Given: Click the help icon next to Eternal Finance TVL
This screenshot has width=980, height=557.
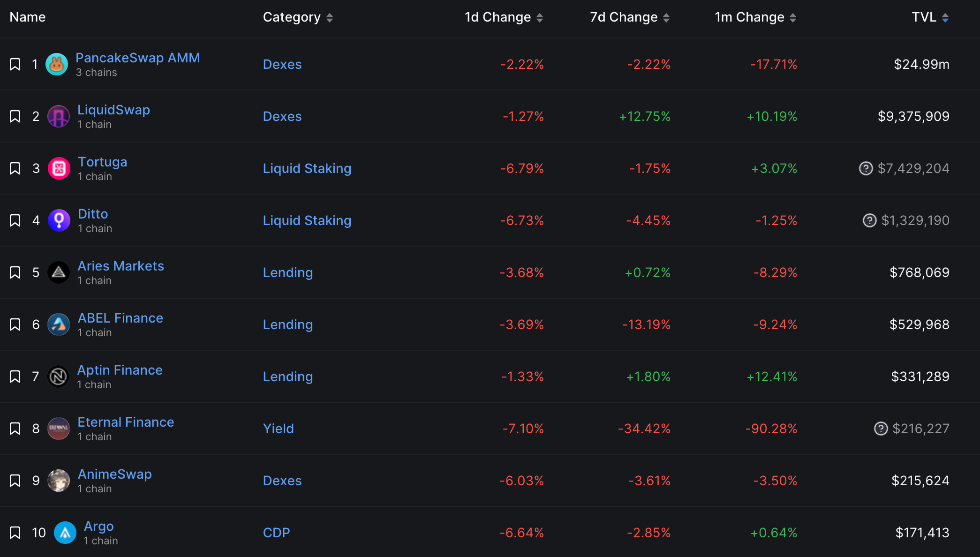Looking at the screenshot, I should pos(881,429).
